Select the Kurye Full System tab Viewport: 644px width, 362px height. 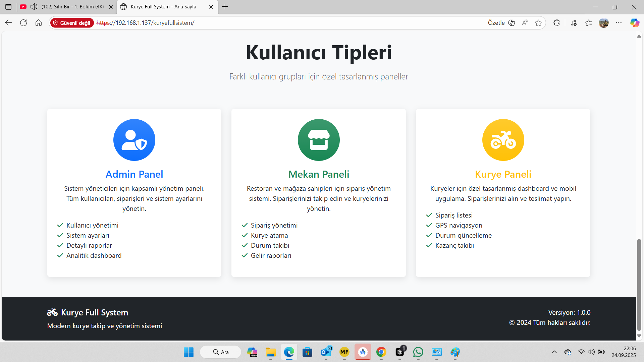click(x=163, y=7)
